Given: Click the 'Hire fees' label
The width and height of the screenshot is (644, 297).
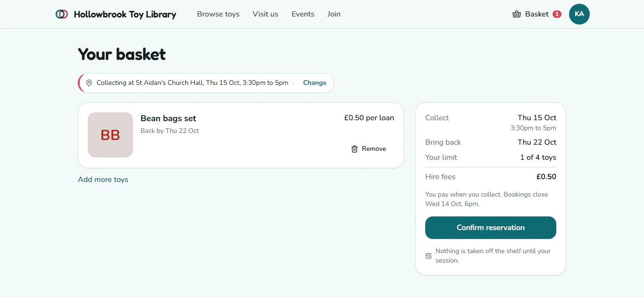Looking at the screenshot, I should 440,177.
